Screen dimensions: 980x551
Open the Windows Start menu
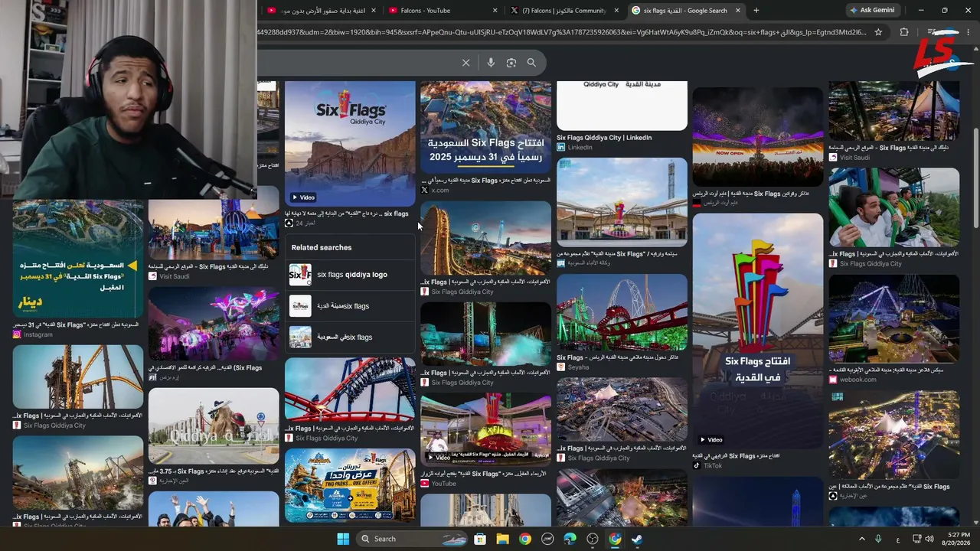coord(343,539)
